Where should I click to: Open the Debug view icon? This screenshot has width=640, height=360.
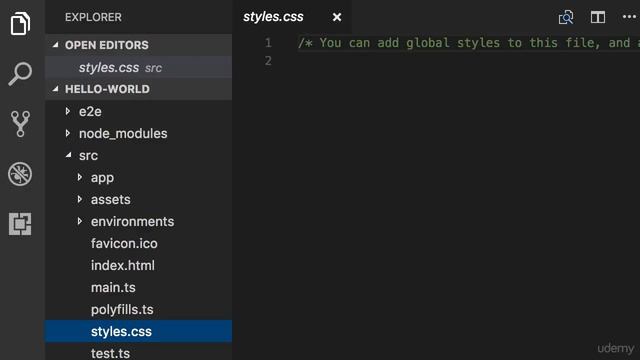point(20,174)
